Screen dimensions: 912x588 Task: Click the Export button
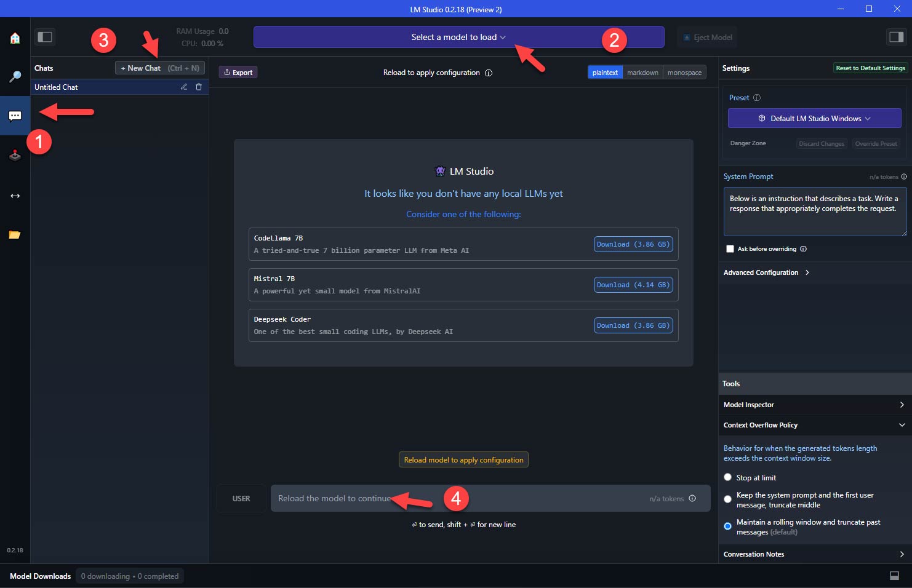coord(238,73)
